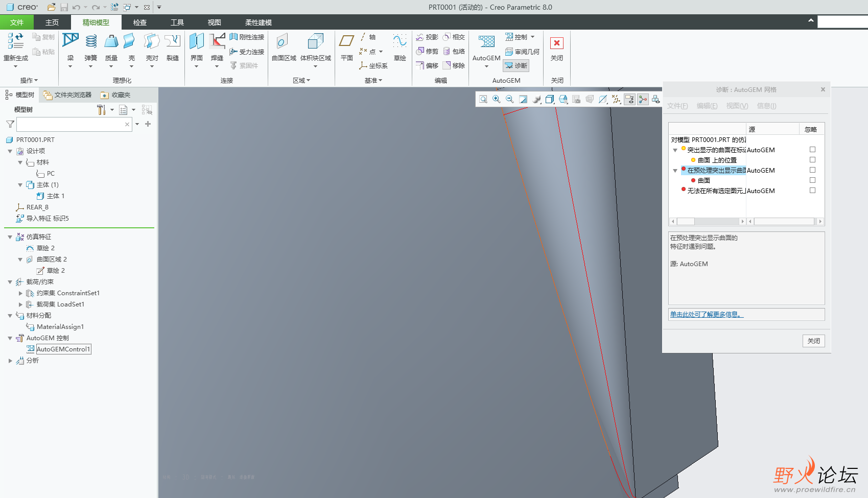Open the Weld (焊缝) connection tool
Image resolution: width=868 pixels, height=498 pixels.
[217, 42]
